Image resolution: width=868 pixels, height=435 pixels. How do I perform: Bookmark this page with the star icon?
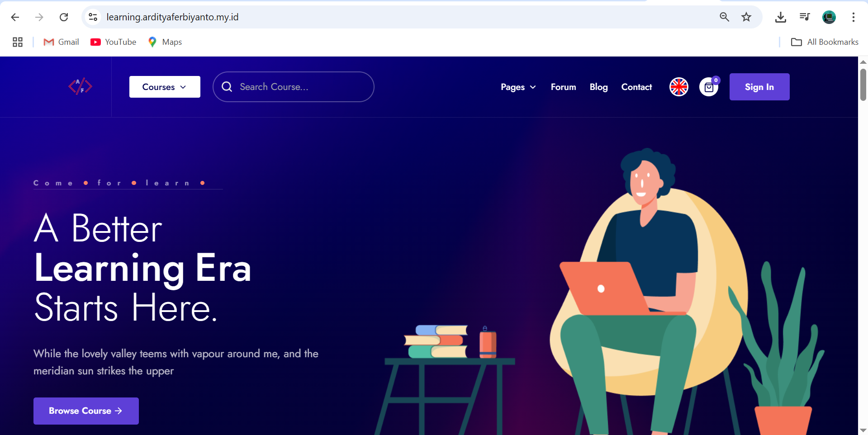coord(746,17)
